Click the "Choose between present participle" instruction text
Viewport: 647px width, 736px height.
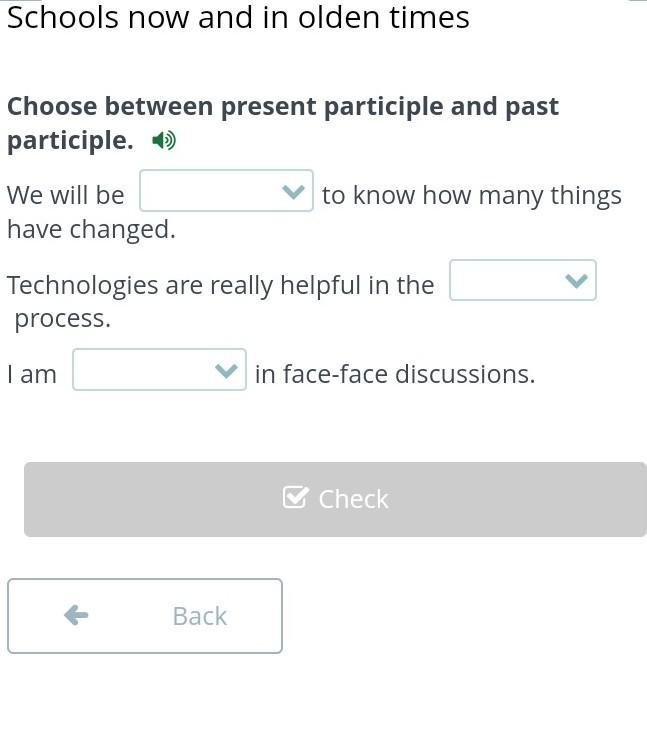(x=282, y=107)
